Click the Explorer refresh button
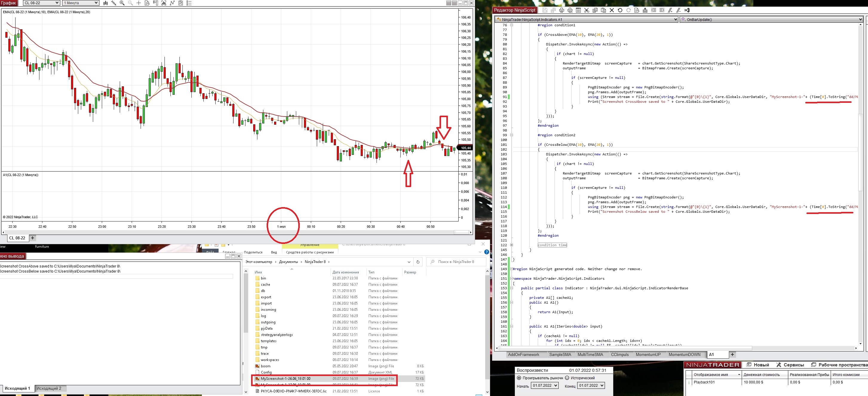Screen dimensions: 868x396 point(418,262)
